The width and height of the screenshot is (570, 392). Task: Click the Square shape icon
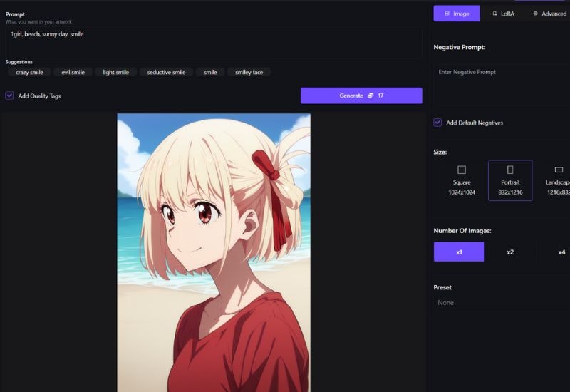click(462, 170)
